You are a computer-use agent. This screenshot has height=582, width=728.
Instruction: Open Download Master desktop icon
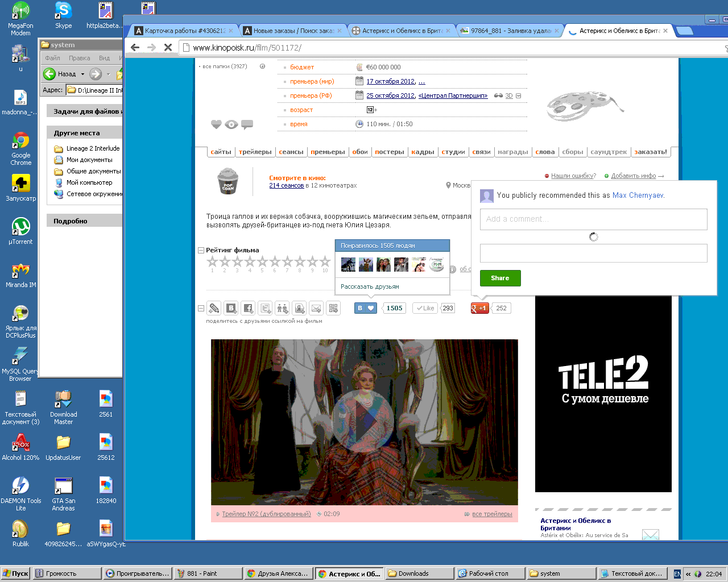click(64, 408)
